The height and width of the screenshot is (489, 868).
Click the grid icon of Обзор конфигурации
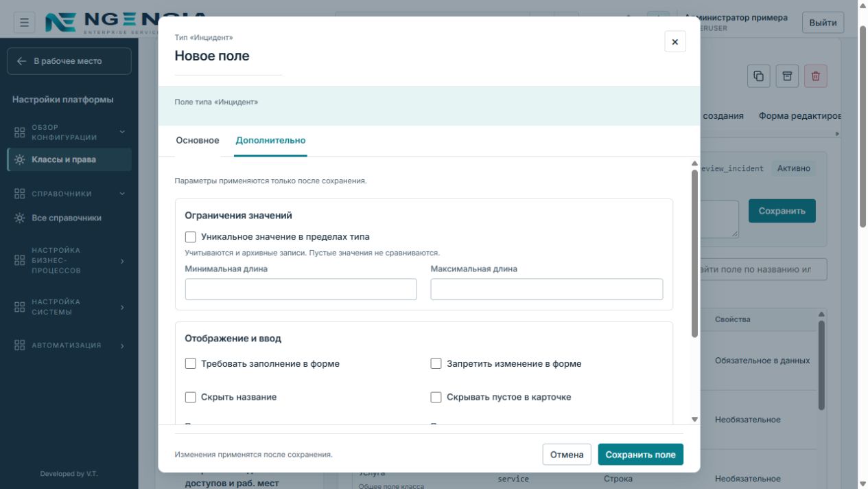(x=20, y=132)
